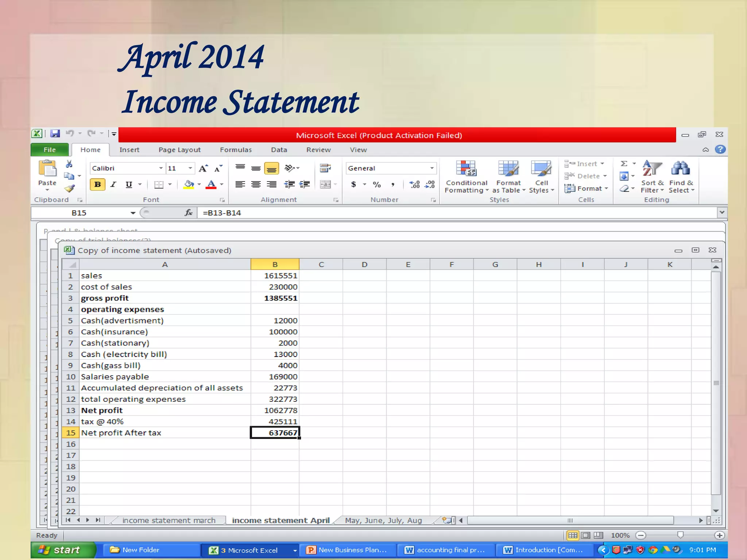Open the Calibri font name dropdown
This screenshot has height=560, width=747.
[x=161, y=168]
